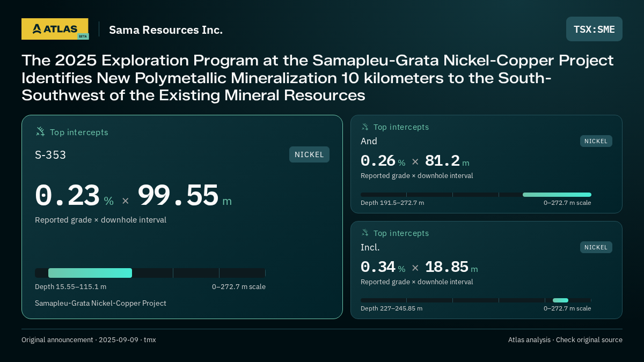This screenshot has width=644, height=362.
Task: Click the 81.2 interval value
Action: tap(442, 161)
